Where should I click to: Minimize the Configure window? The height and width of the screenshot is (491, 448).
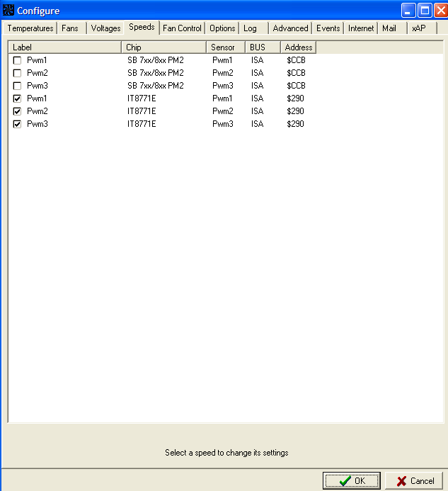408,11
